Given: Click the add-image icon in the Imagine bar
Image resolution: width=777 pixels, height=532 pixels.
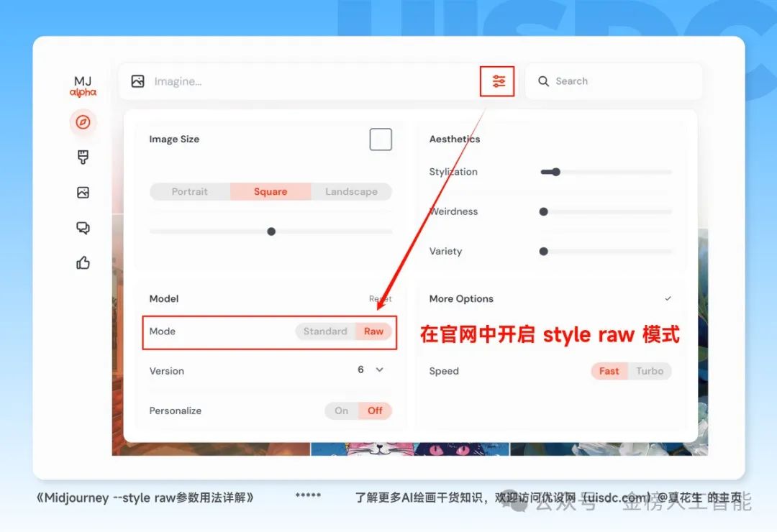Looking at the screenshot, I should (137, 81).
